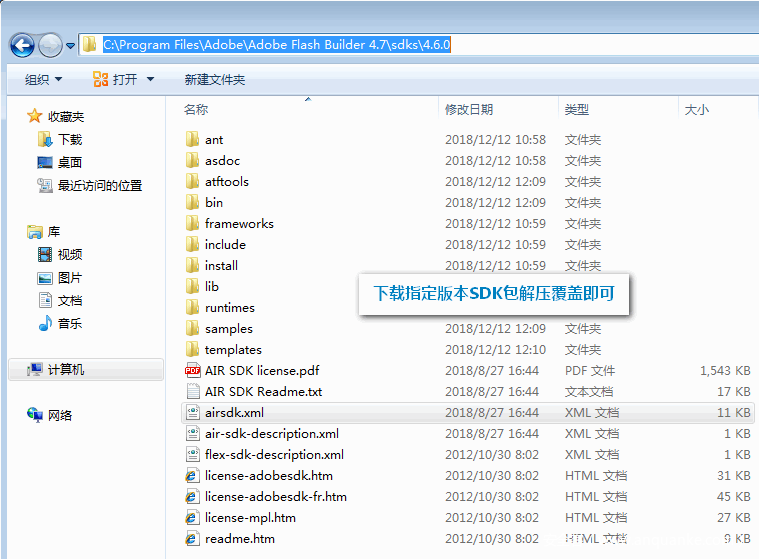The image size is (759, 559).
Task: Open the recent locations dropdown arrow
Action: click(71, 46)
